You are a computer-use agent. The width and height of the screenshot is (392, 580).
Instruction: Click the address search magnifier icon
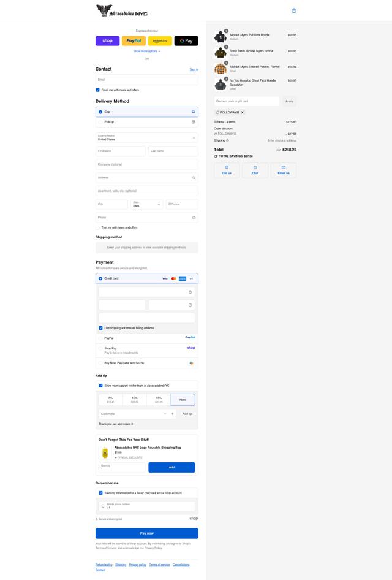[194, 178]
